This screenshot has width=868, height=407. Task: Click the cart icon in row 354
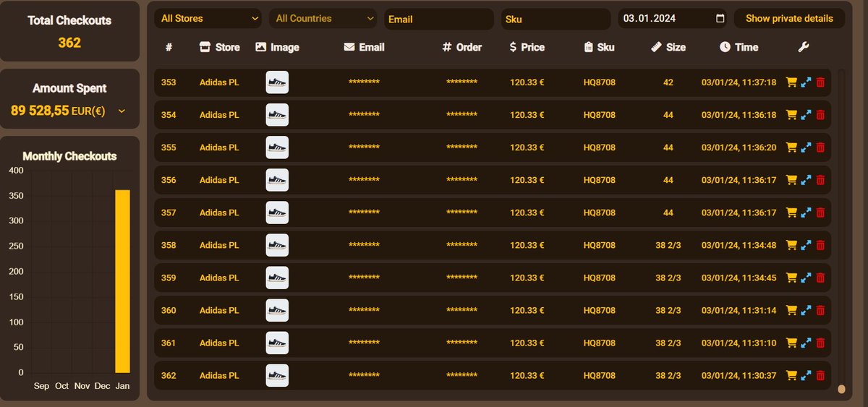(791, 115)
